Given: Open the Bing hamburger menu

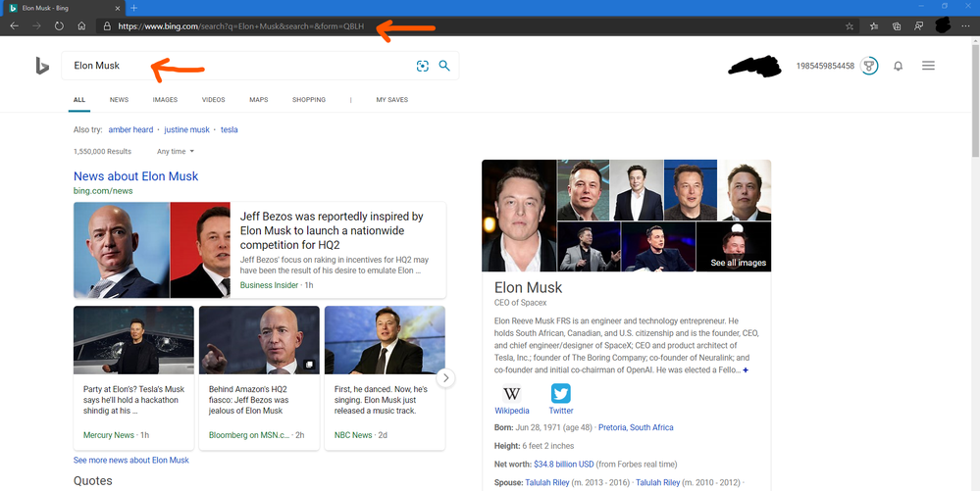Looking at the screenshot, I should 928,66.
